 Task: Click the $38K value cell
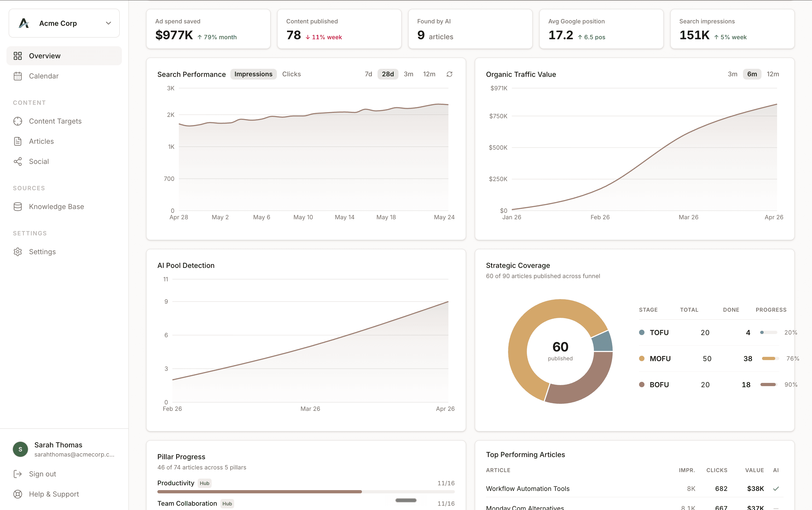755,489
